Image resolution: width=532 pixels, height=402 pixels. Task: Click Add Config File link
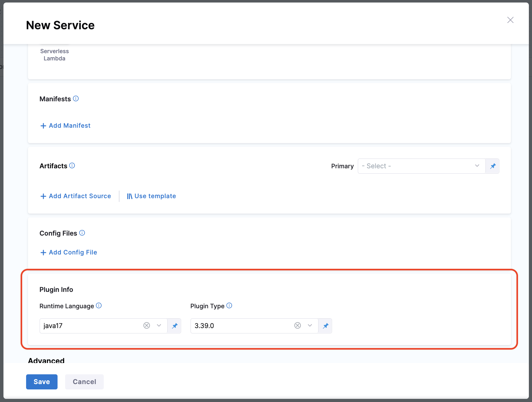(x=69, y=253)
